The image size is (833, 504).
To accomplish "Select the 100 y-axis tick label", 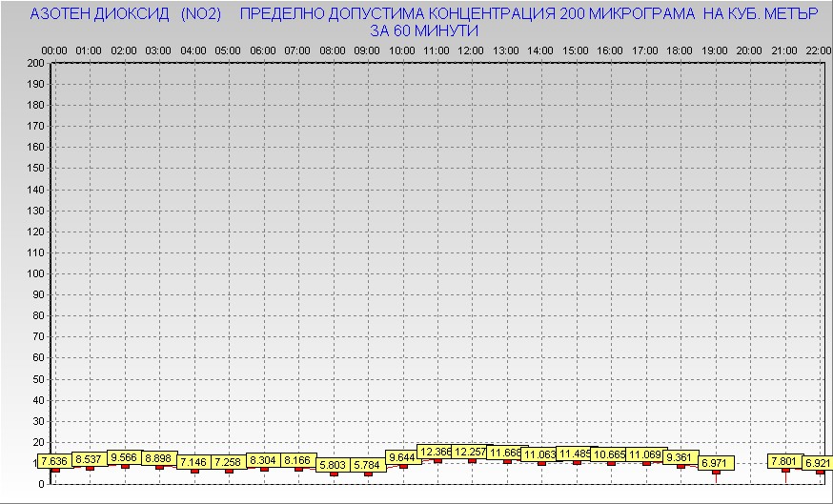I will pyautogui.click(x=35, y=273).
